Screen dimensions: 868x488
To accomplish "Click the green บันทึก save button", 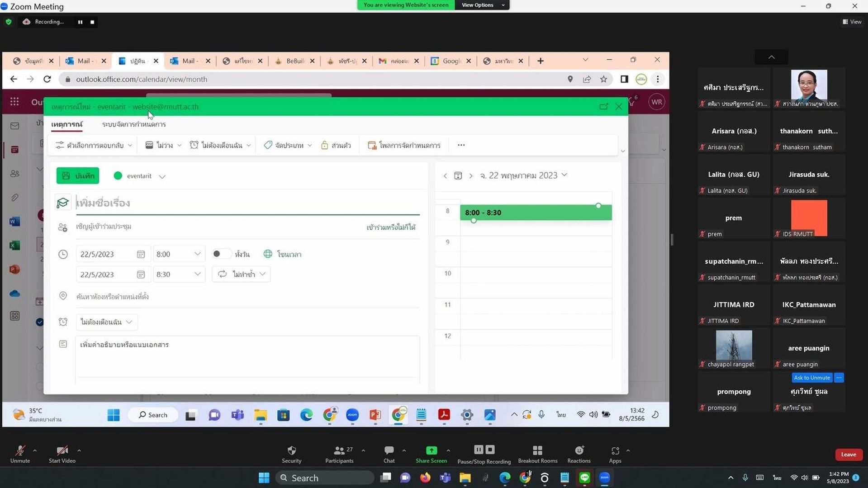I will tap(78, 176).
